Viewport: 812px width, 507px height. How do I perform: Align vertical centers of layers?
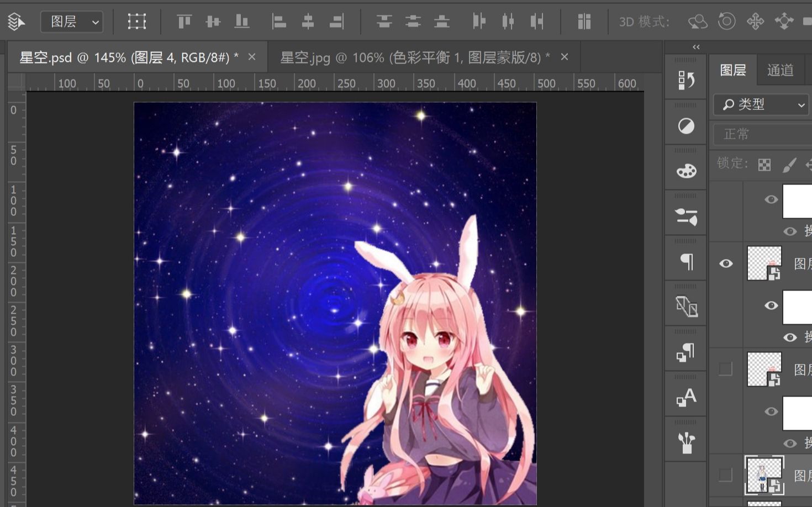[x=213, y=22]
